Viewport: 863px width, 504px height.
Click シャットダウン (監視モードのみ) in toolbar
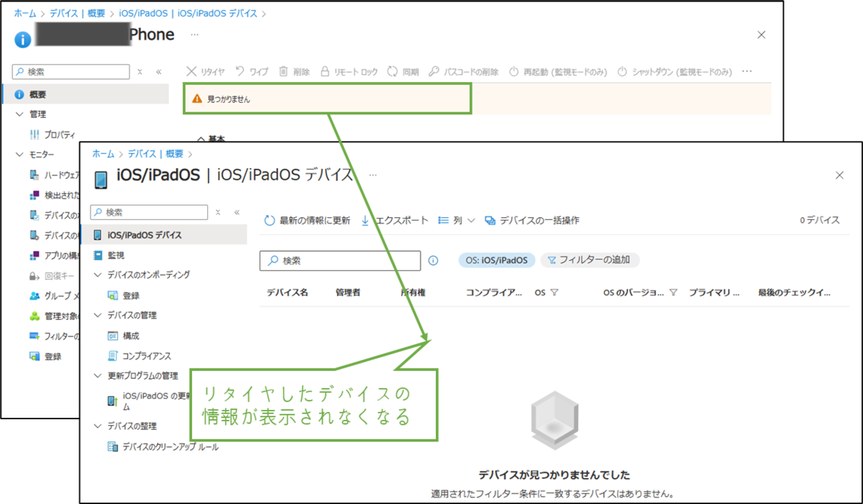tap(675, 72)
